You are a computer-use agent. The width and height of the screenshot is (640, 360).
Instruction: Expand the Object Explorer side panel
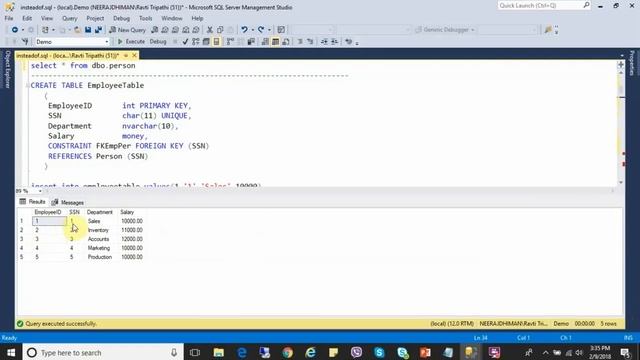coord(7,69)
